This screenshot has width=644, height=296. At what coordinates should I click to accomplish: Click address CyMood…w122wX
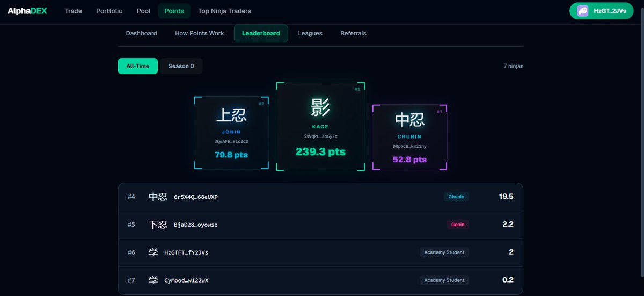pyautogui.click(x=186, y=280)
